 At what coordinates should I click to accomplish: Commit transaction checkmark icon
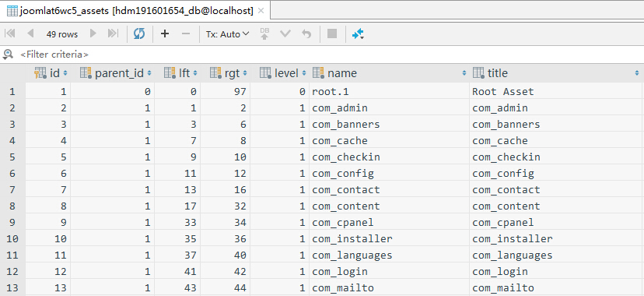[x=285, y=33]
